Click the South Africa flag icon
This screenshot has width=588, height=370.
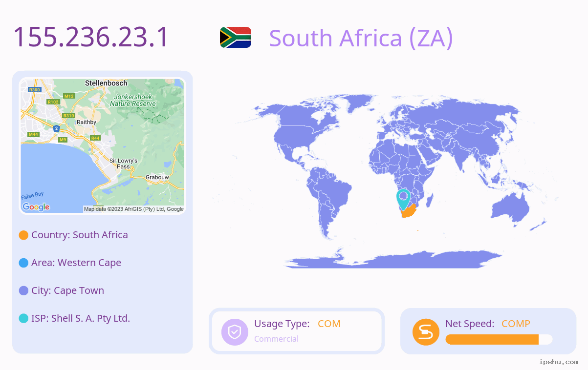point(236,38)
